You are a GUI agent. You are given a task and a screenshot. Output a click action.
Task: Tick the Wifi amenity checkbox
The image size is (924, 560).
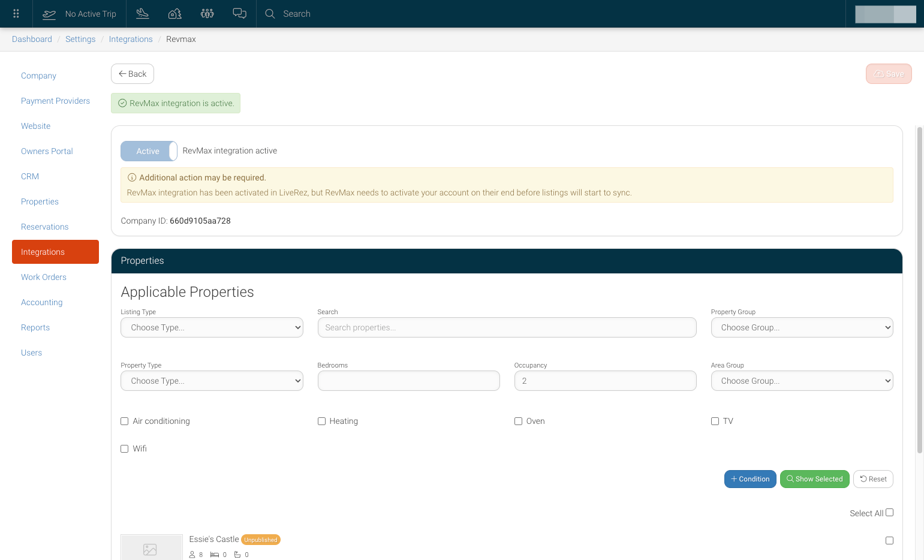(x=125, y=449)
